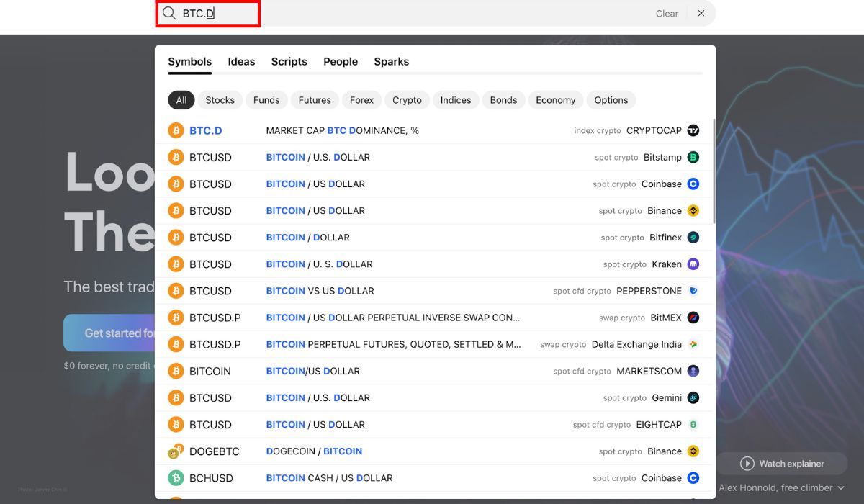The width and height of the screenshot is (864, 504).
Task: Click the Coinbase logo in the BCHUSD row
Action: (x=693, y=478)
